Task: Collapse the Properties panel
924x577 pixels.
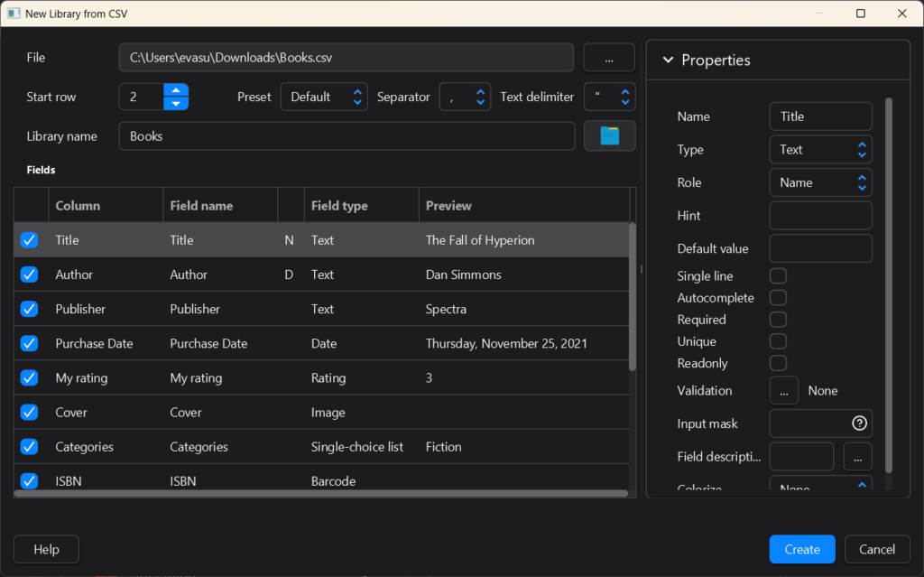Action: tap(668, 60)
